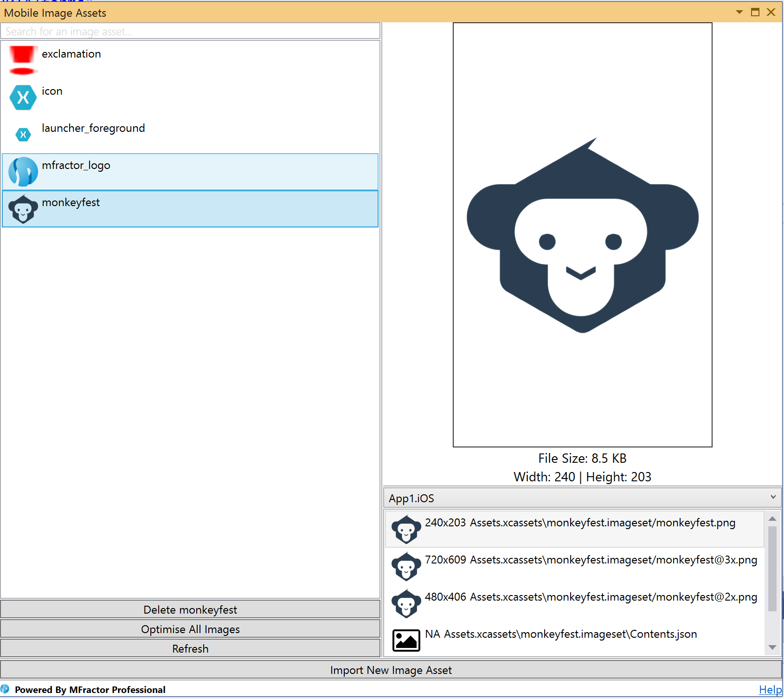Click the Refresh button
This screenshot has height=699, width=784.
point(190,648)
